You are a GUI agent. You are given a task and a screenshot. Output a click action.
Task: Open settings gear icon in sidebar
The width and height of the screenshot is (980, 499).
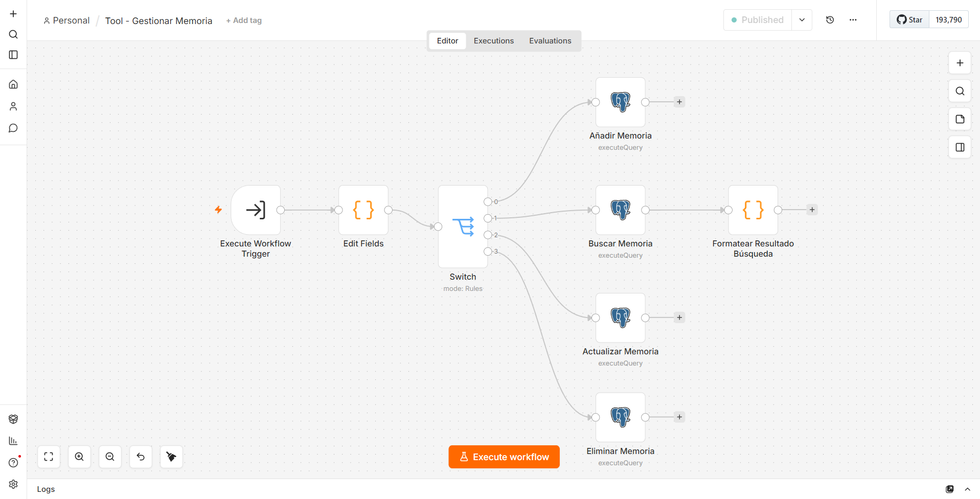tap(13, 484)
